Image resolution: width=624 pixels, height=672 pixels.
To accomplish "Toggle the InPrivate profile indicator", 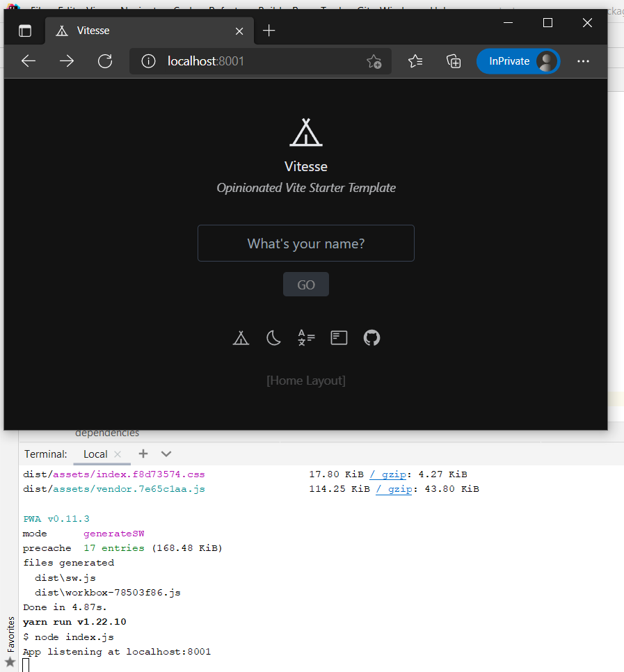I will pos(518,61).
